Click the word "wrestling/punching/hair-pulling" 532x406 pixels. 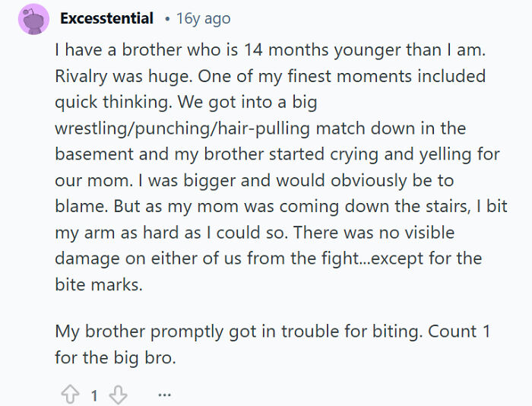coord(196,128)
